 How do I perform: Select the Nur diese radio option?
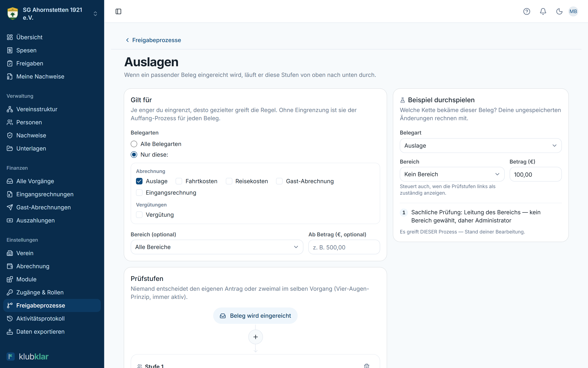click(x=134, y=155)
